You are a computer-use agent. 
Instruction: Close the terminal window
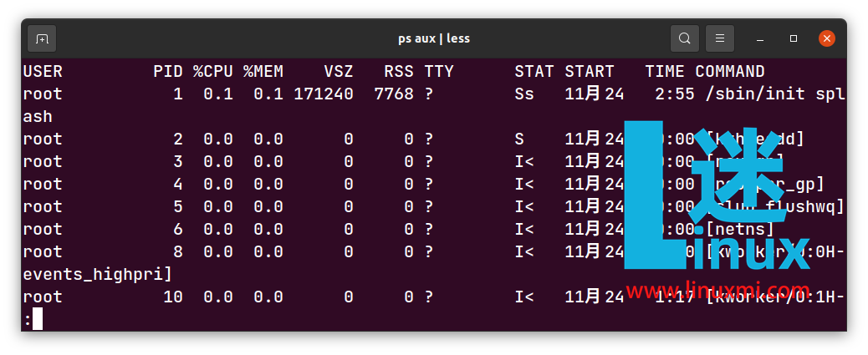pyautogui.click(x=827, y=38)
